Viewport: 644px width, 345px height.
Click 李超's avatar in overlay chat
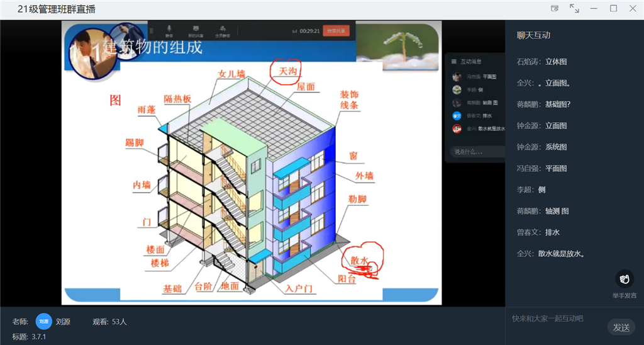point(457,89)
